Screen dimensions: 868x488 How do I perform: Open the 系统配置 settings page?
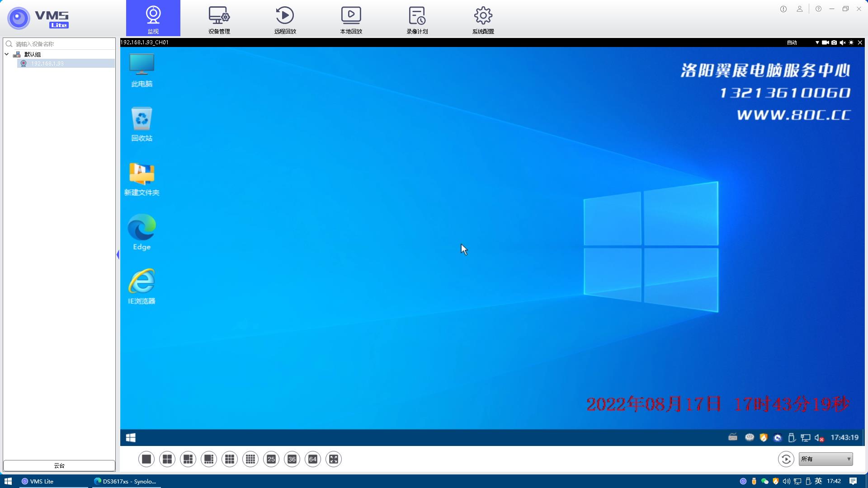tap(483, 19)
